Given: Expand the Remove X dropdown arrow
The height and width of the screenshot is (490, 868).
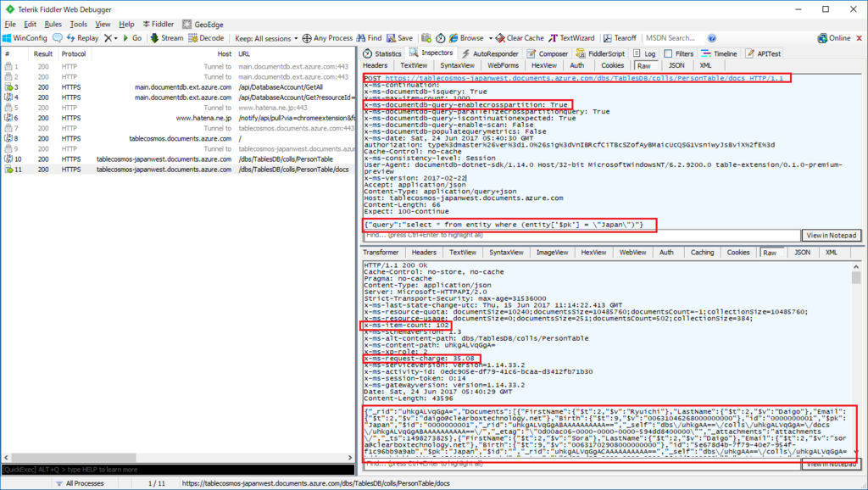Looking at the screenshot, I should pos(115,38).
